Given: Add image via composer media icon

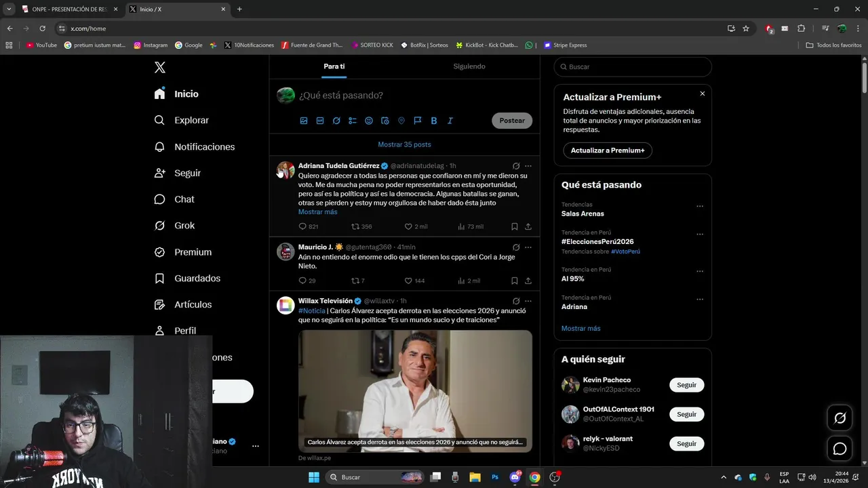Looking at the screenshot, I should pos(304,121).
